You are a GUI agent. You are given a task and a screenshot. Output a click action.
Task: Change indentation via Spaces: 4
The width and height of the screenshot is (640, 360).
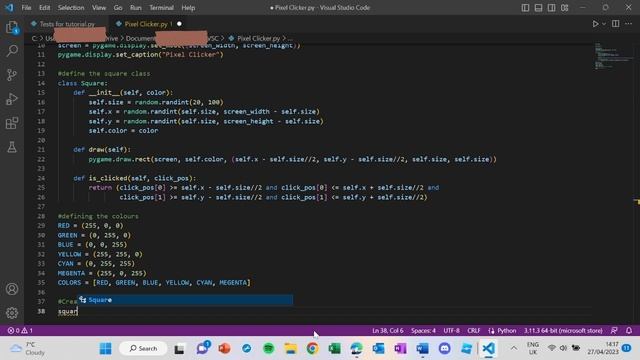(423, 330)
